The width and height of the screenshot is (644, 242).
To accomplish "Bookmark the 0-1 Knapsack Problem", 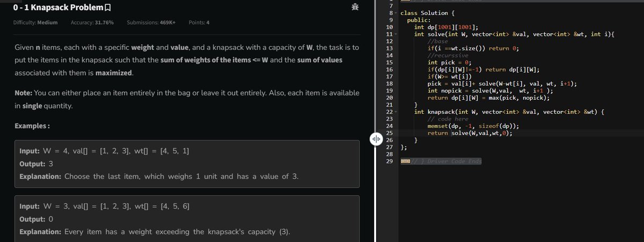I will click(108, 8).
